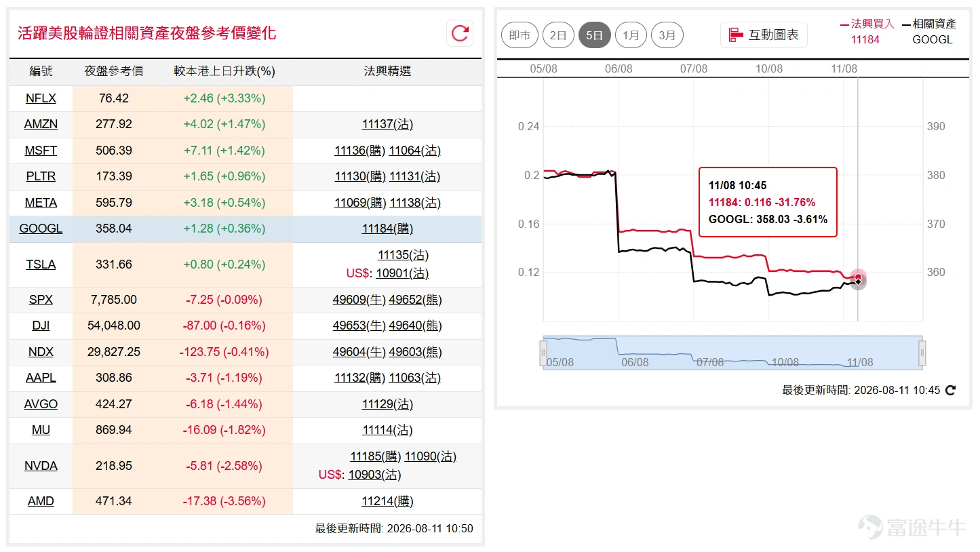This screenshot has width=980, height=552.
Task: Open the NVDA ticker link
Action: click(x=41, y=466)
